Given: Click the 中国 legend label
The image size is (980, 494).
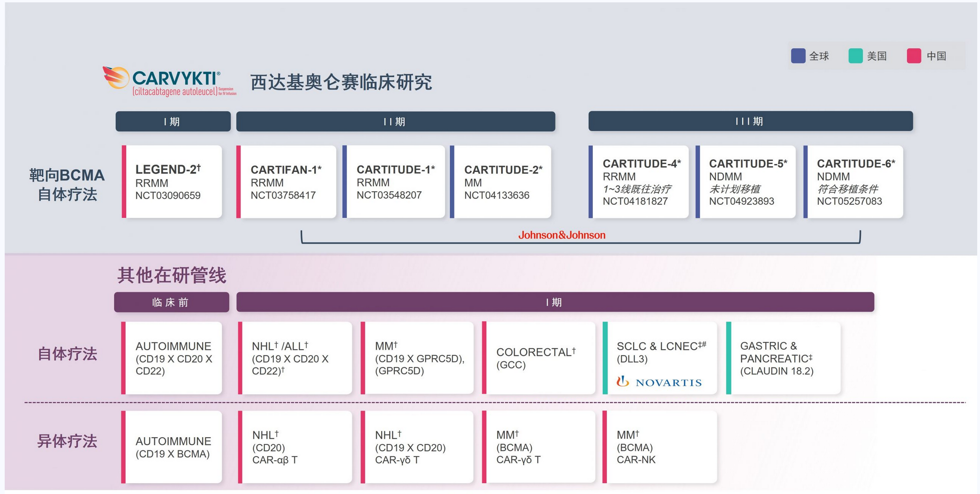Looking at the screenshot, I should 936,56.
